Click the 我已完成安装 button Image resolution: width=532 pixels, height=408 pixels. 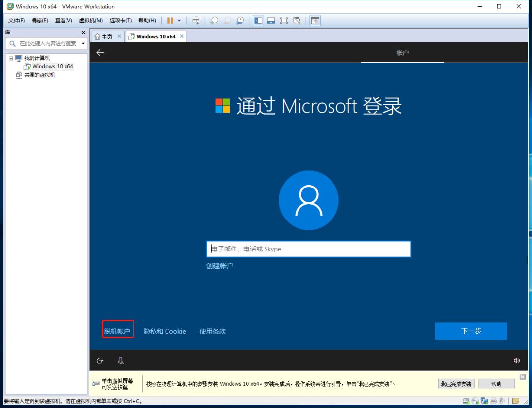456,384
